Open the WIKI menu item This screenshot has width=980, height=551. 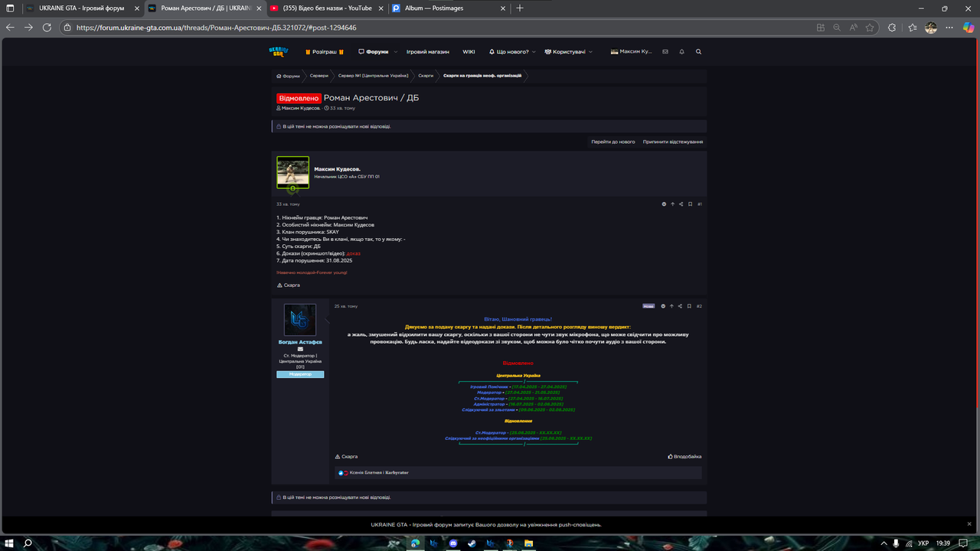469,52
